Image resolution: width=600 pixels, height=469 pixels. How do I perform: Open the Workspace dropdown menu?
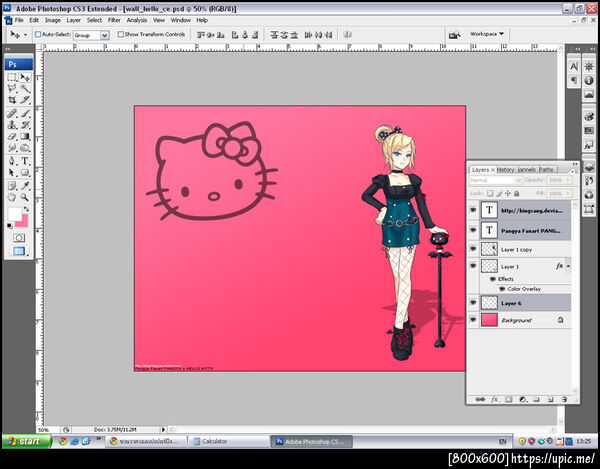pos(487,34)
